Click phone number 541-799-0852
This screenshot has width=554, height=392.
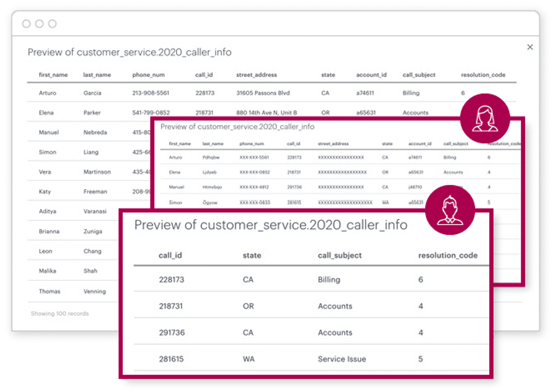point(151,112)
